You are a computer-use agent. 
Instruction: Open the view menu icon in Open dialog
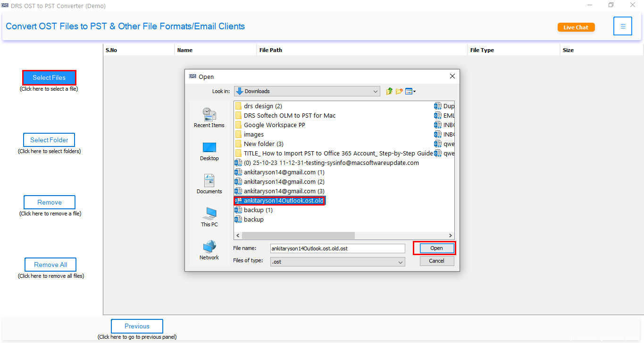410,91
